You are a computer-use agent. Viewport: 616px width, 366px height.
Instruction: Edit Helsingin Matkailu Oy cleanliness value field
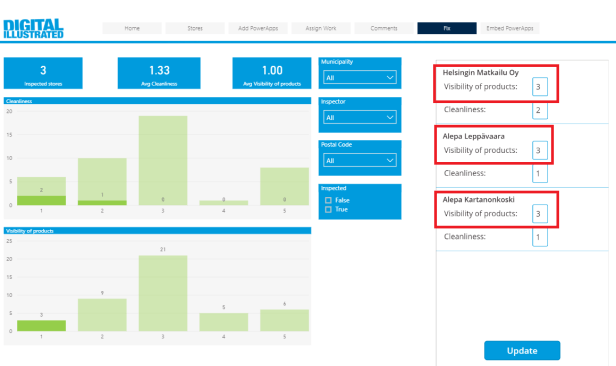pos(540,110)
